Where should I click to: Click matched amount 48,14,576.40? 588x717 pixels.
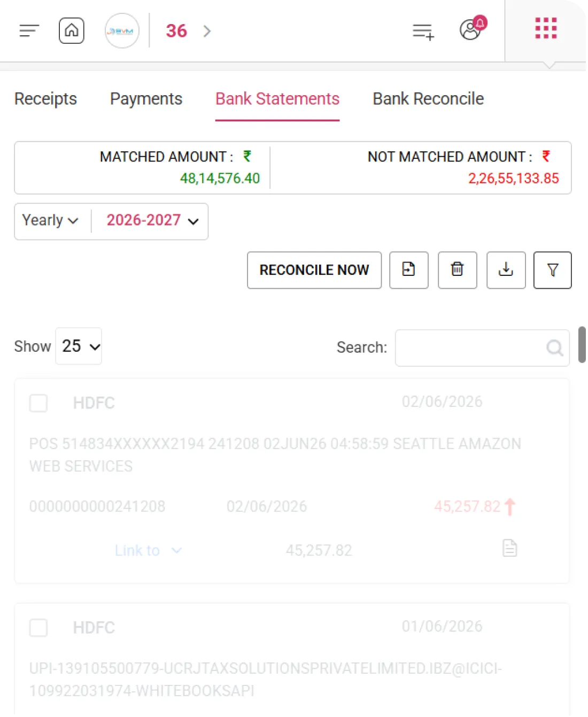click(x=220, y=178)
